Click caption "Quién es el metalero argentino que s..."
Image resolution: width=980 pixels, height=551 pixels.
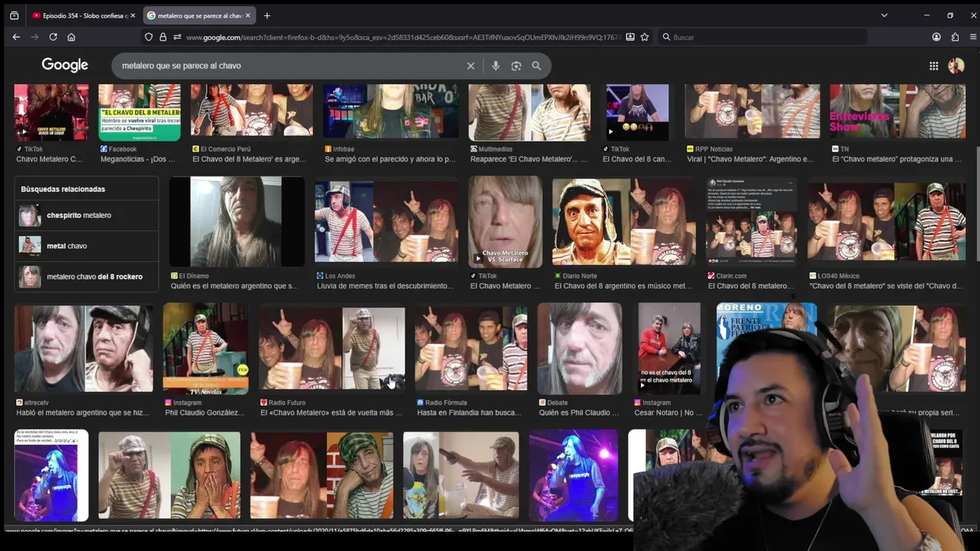click(x=234, y=286)
